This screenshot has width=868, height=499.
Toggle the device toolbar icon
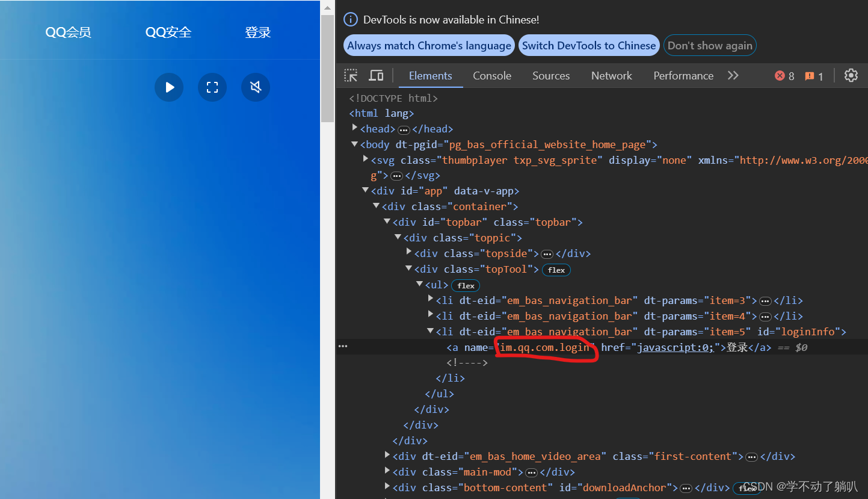376,76
